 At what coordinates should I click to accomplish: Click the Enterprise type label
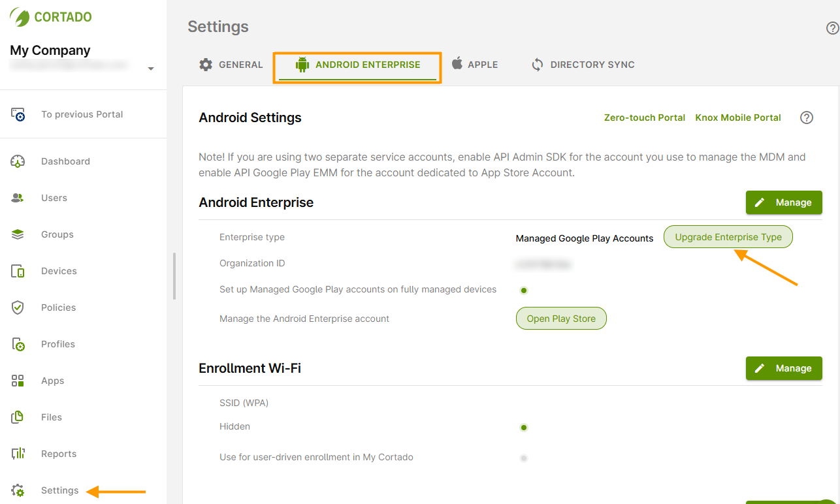click(x=252, y=237)
